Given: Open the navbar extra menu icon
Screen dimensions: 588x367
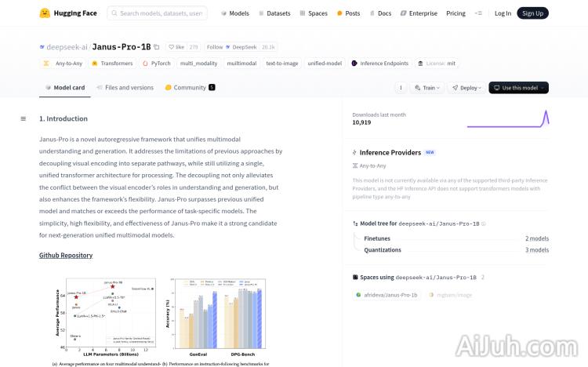Looking at the screenshot, I should pyautogui.click(x=479, y=13).
